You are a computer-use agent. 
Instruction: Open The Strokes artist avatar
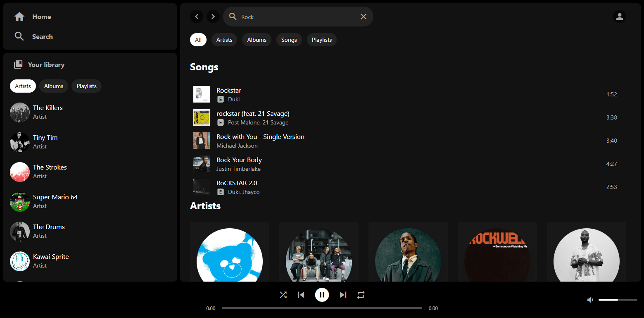coord(20,172)
